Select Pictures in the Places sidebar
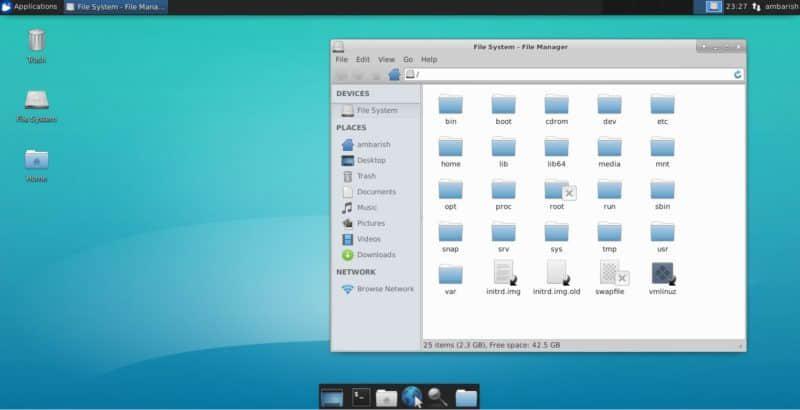 tap(370, 223)
